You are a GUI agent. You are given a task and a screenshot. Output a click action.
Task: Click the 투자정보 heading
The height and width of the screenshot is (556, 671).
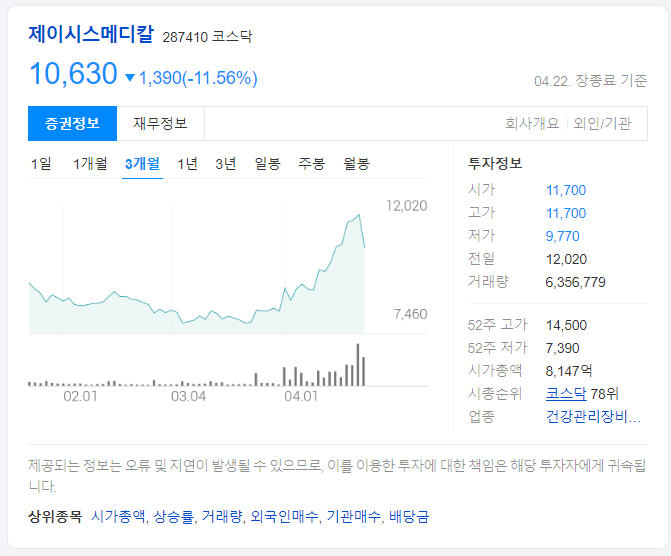[x=495, y=163]
